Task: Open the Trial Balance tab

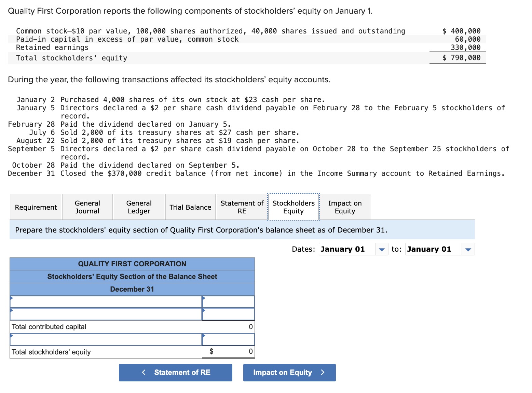Action: click(x=190, y=207)
